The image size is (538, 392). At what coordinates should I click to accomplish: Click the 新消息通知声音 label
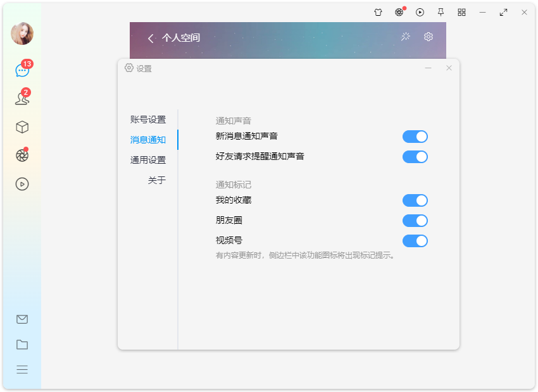coord(247,136)
